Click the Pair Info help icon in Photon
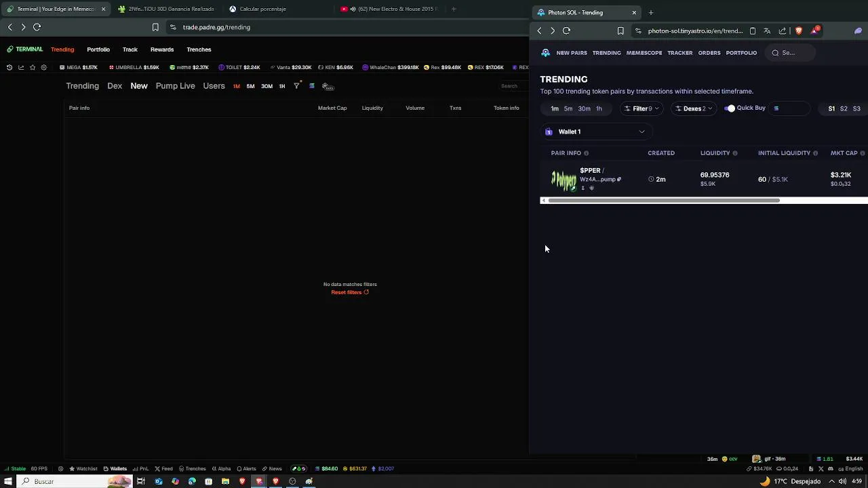The height and width of the screenshot is (488, 868). pyautogui.click(x=586, y=153)
